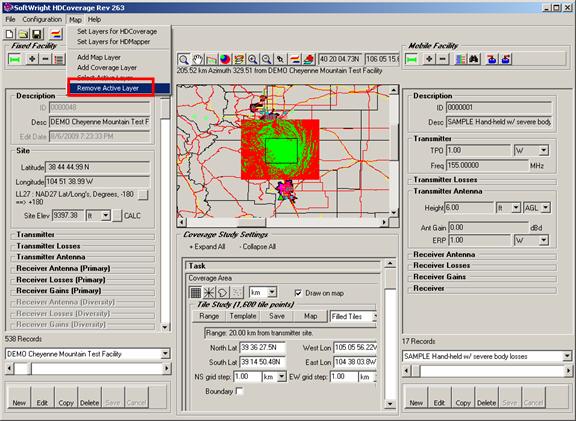The width and height of the screenshot is (576, 421).
Task: Click the binoculars icon in Mobile Facility
Action: tap(474, 59)
